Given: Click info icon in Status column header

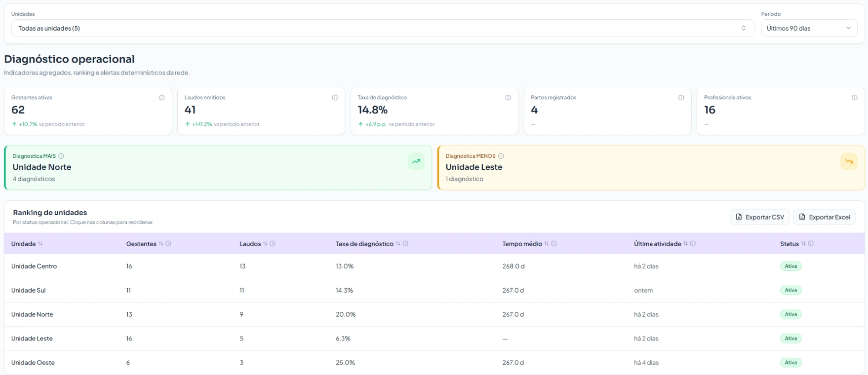Looking at the screenshot, I should (x=811, y=244).
